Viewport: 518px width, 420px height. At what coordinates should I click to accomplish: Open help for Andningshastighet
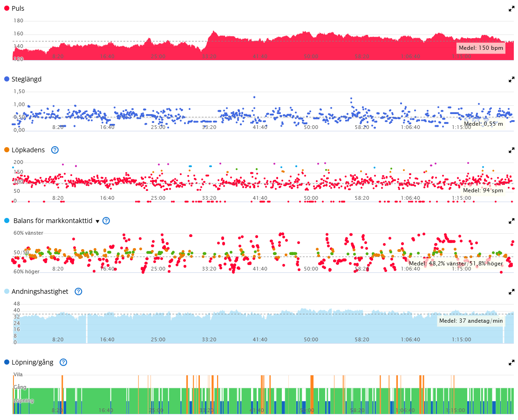[78, 291]
